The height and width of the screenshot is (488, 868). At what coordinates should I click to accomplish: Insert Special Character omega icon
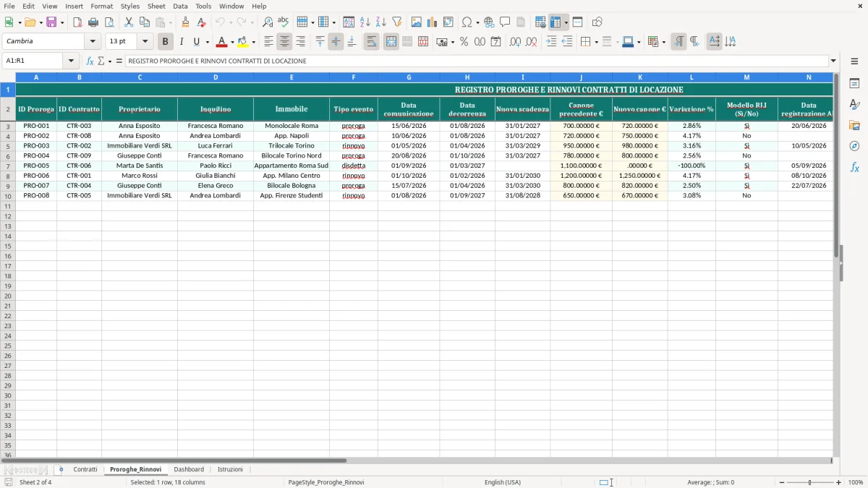coord(467,22)
